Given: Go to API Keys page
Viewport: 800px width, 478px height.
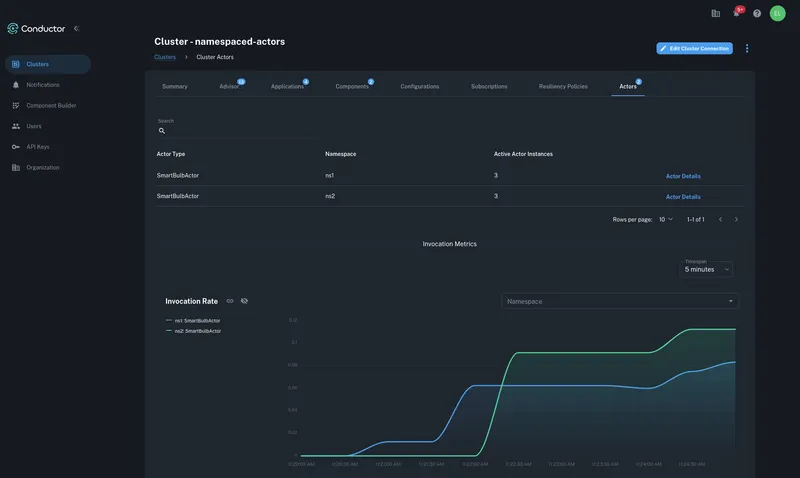Looking at the screenshot, I should 37,147.
